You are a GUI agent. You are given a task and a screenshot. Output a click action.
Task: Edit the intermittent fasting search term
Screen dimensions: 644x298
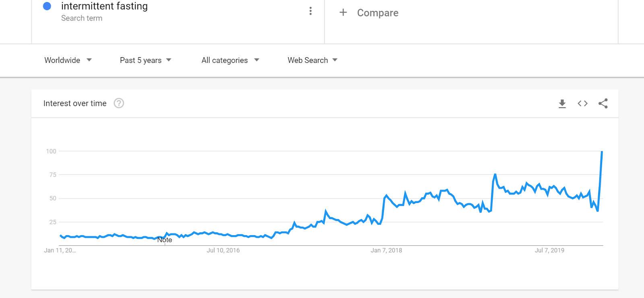pyautogui.click(x=104, y=6)
